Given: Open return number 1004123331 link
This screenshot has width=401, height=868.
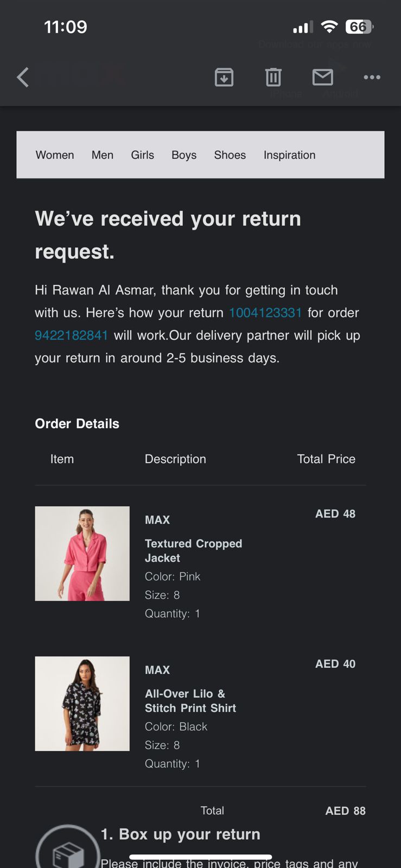Looking at the screenshot, I should 265,313.
